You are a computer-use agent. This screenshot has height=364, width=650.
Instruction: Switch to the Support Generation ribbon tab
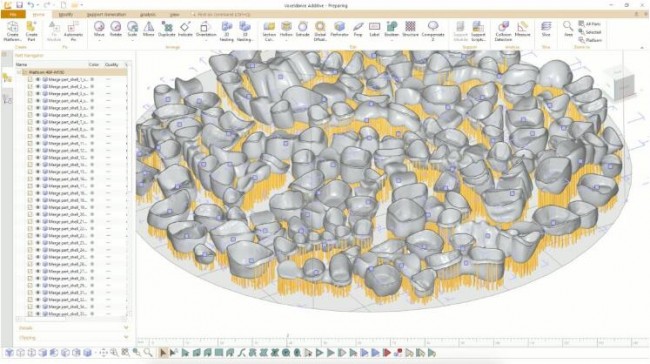click(107, 14)
